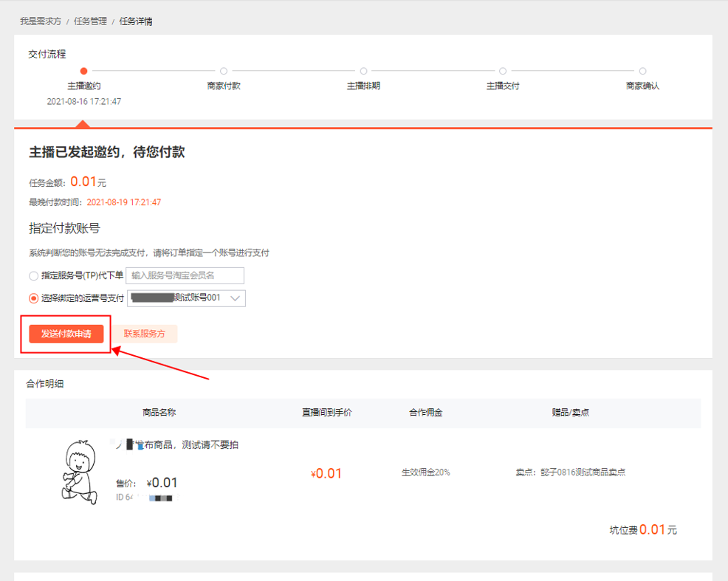Go to the 任务管理 breadcrumb link

(90, 21)
